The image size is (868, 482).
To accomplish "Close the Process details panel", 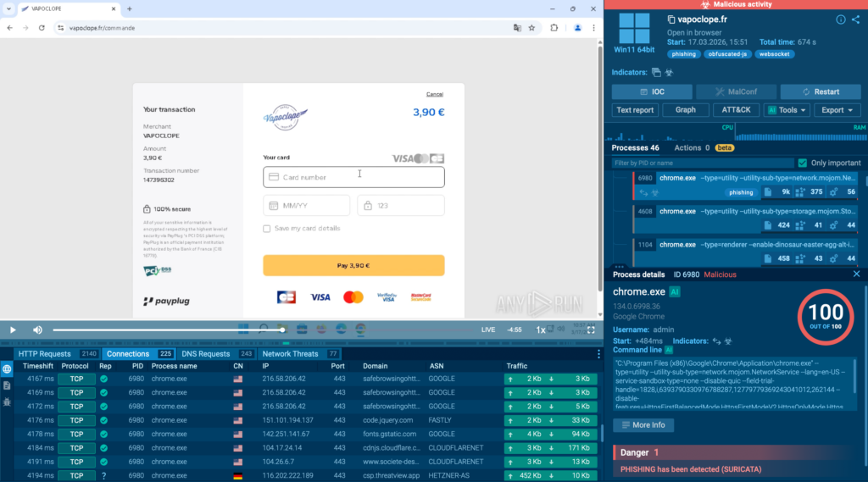I will (x=856, y=274).
